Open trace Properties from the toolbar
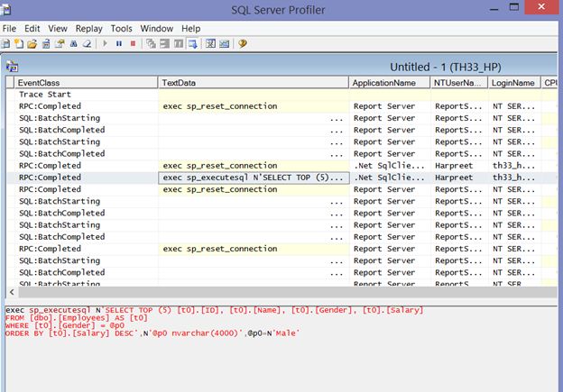Image resolution: width=563 pixels, height=392 pixels. [x=60, y=43]
